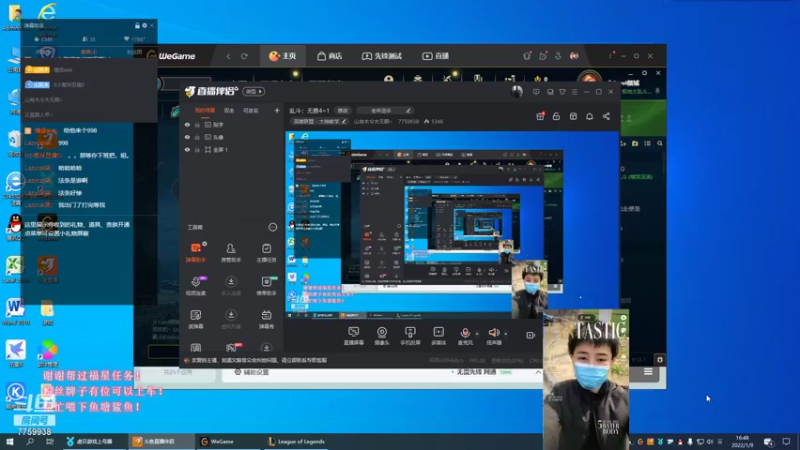Viewport: 800px width, 450px height.
Task: Open the notification bell in the stream header
Action: [x=589, y=116]
